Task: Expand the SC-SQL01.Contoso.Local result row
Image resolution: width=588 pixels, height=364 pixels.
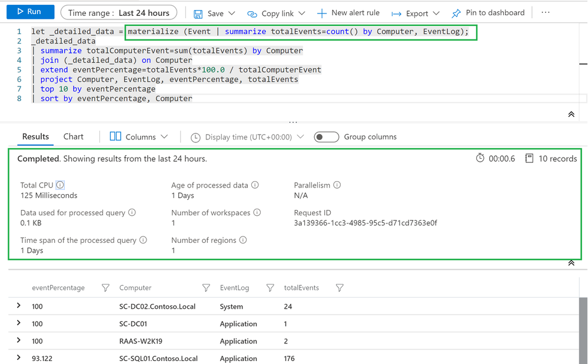Action: pos(19,358)
